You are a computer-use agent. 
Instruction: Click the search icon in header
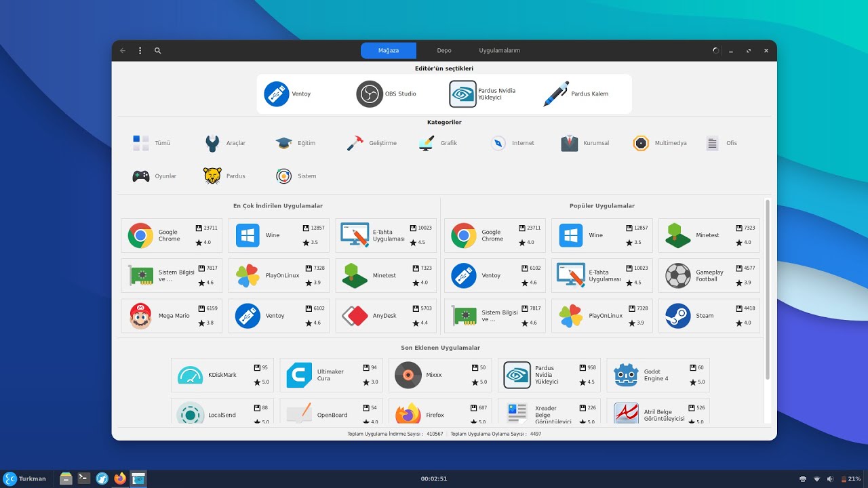click(x=157, y=50)
